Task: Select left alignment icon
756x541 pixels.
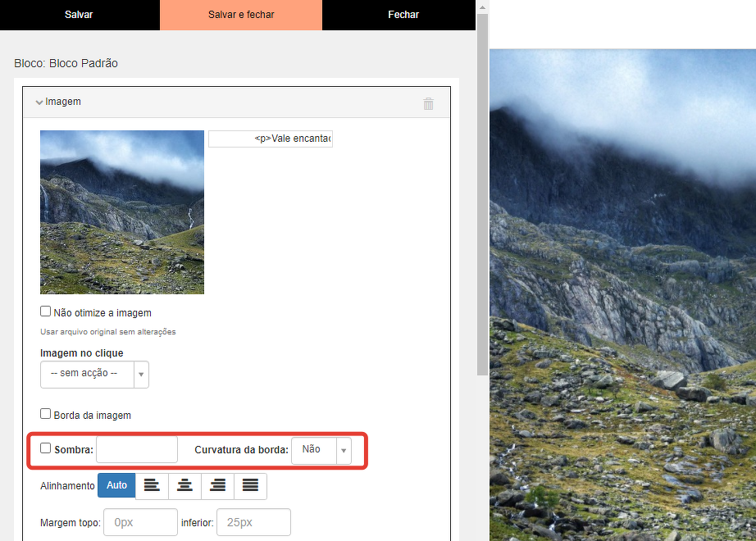Action: [152, 486]
